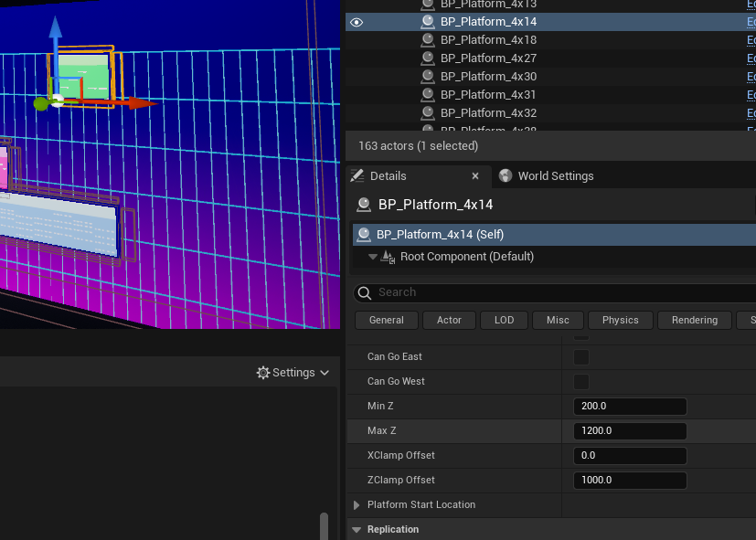The image size is (756, 540).
Task: Switch to the World Settings tab
Action: coord(547,176)
